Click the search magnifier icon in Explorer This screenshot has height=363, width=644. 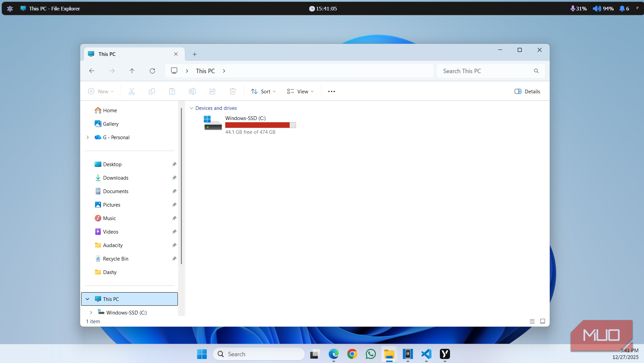click(536, 71)
